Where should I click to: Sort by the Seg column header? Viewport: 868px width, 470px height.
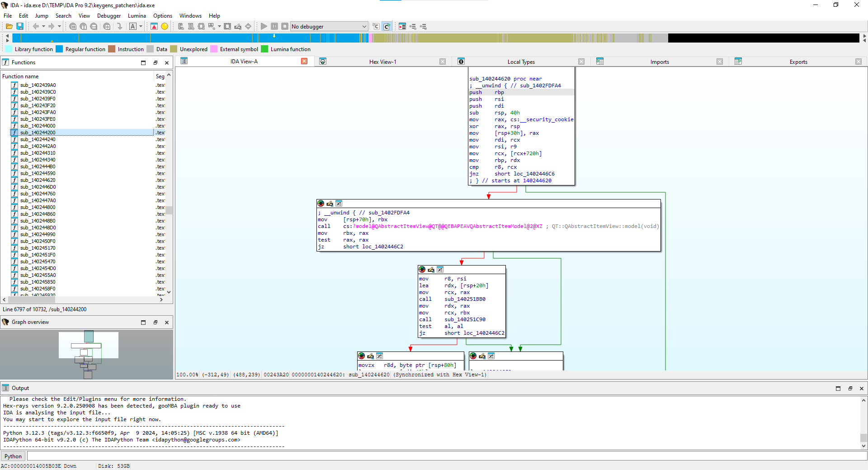point(160,76)
